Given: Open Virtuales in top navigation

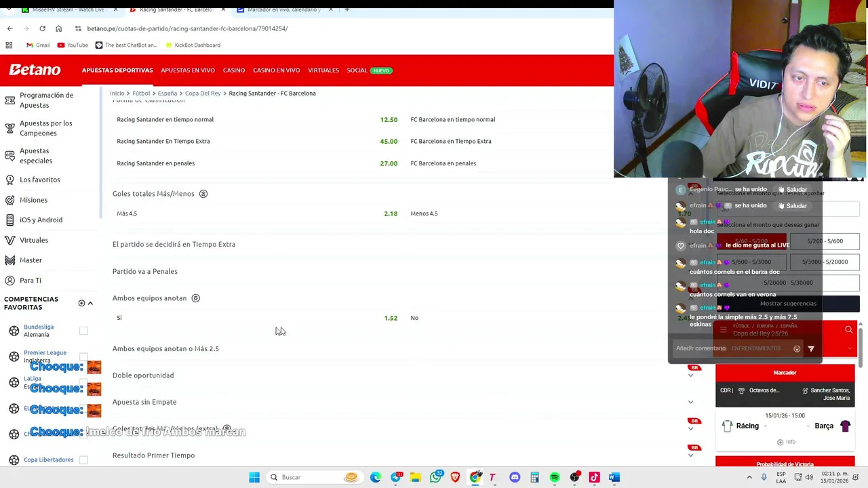Looking at the screenshot, I should (323, 70).
